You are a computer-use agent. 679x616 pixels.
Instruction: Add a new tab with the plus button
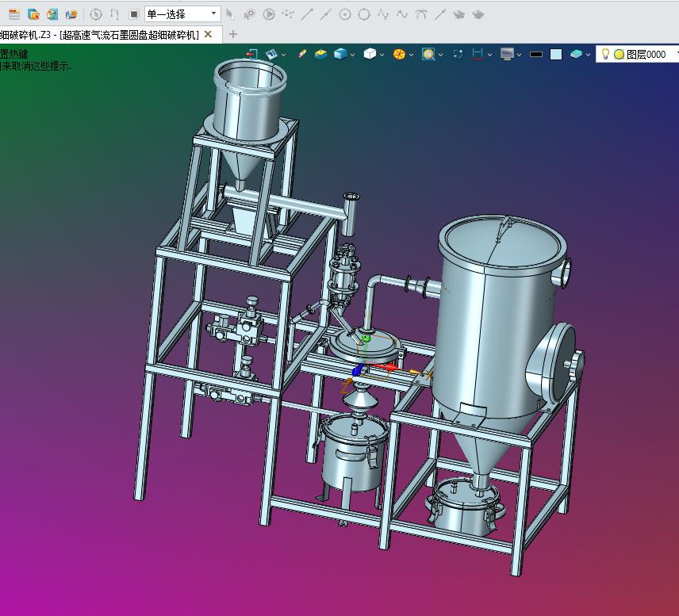pyautogui.click(x=233, y=34)
